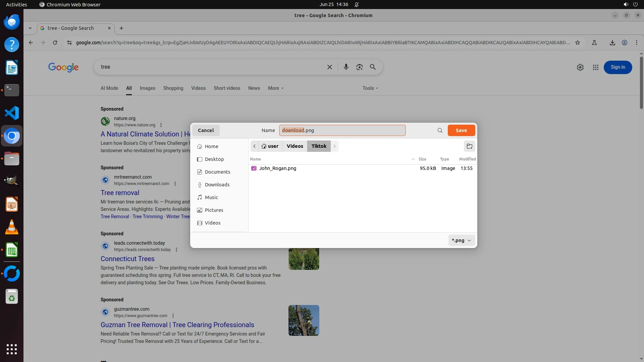Image resolution: width=644 pixels, height=362 pixels.
Task: Select the John_Rogan.png file
Action: (x=277, y=168)
